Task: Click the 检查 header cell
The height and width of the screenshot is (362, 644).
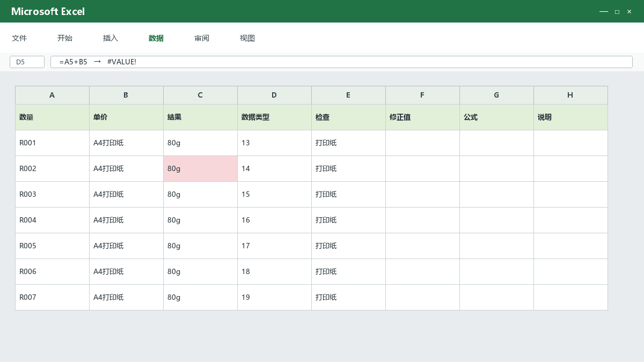Action: click(x=348, y=117)
